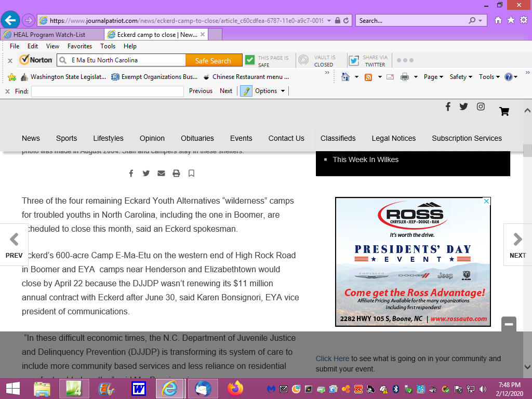The image size is (532, 399).
Task: Close the 'Eckerd camp to close' tab
Action: point(203,34)
